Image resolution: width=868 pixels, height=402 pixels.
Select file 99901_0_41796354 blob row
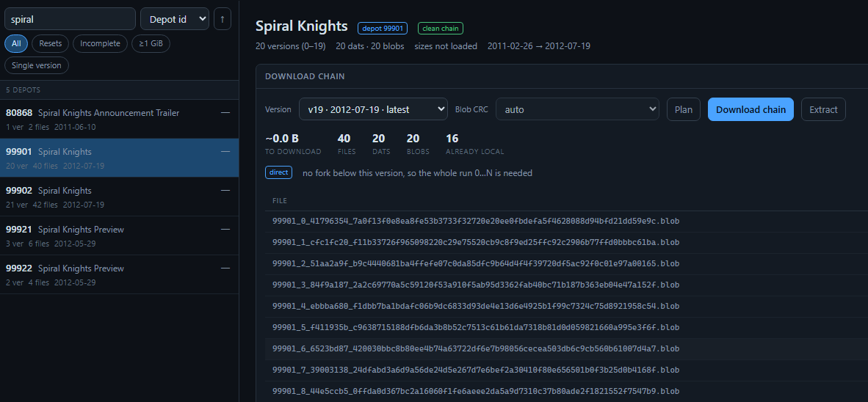pos(566,222)
